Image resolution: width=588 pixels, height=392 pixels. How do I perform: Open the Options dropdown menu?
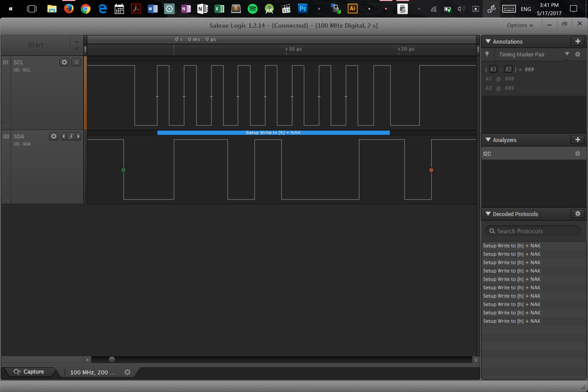tap(519, 25)
